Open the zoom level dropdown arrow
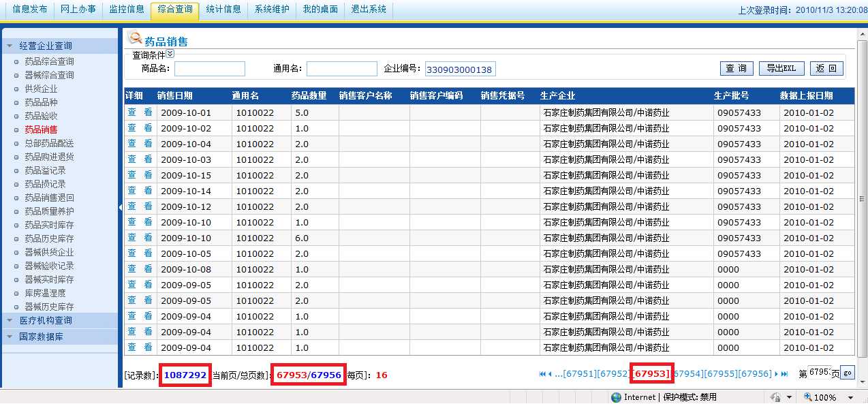Screen dimensions: 868x404 click(851, 397)
